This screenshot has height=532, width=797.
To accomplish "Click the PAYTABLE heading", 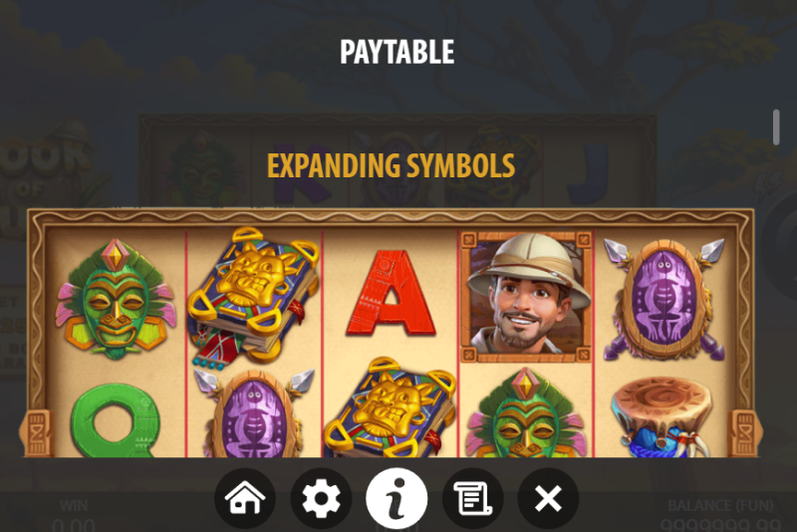I will point(397,52).
